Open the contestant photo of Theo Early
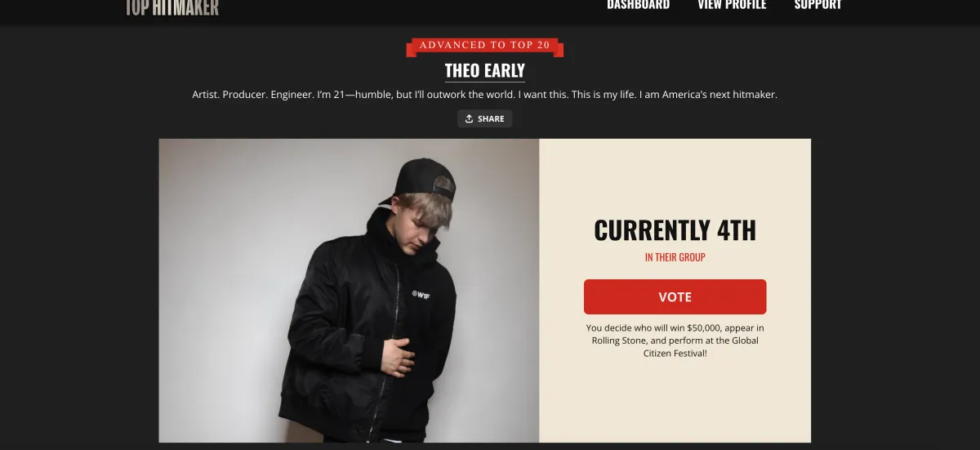 (x=349, y=291)
